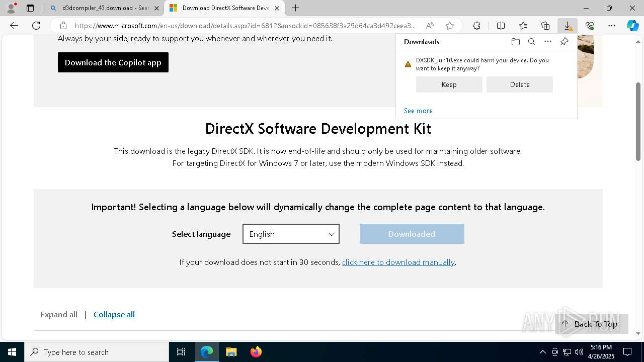Click Collapse all link
Screen dimensions: 644x362
114,314
